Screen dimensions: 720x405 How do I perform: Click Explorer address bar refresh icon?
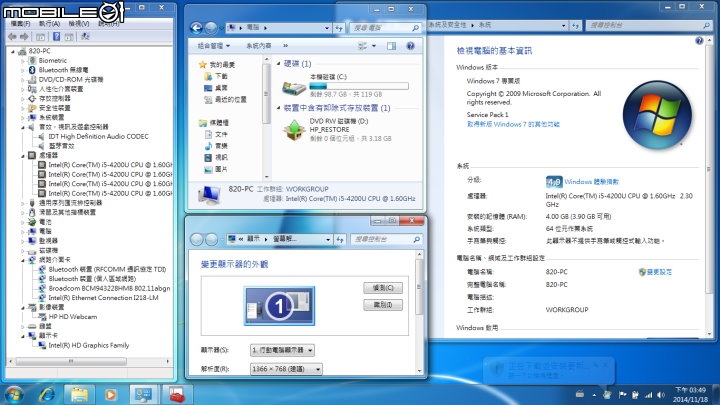[338, 28]
